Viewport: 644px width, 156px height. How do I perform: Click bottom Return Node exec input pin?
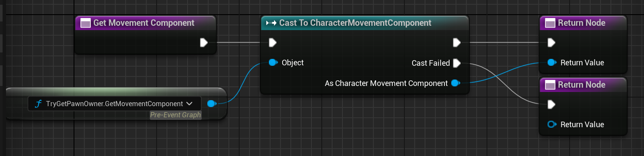pyautogui.click(x=551, y=104)
